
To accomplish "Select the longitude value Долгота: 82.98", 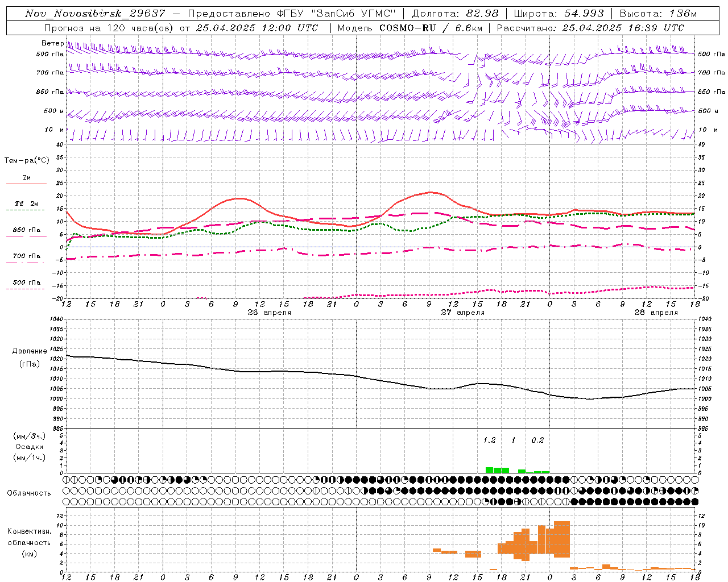I will point(455,14).
